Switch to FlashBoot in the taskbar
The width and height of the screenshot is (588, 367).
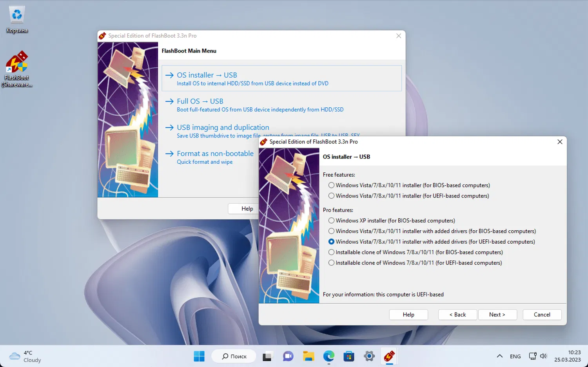point(389,356)
